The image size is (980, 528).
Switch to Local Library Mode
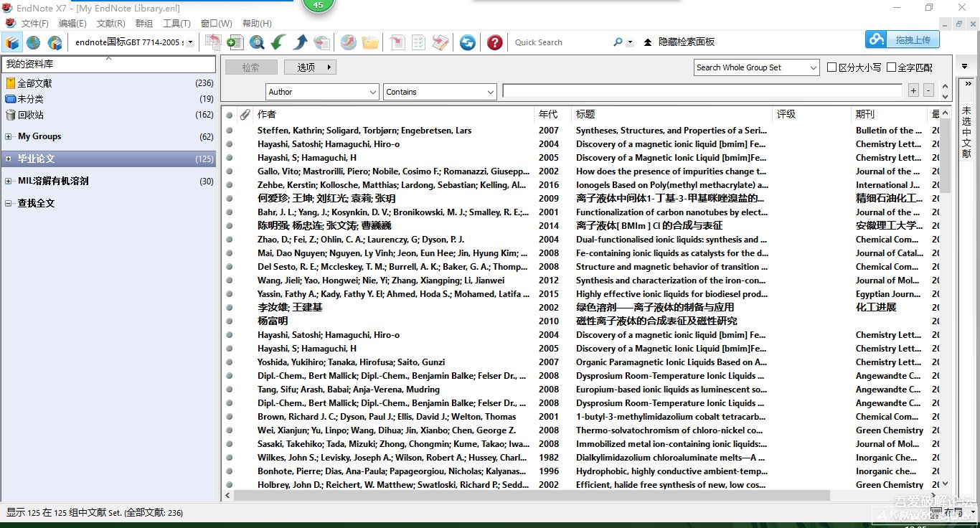[x=12, y=43]
